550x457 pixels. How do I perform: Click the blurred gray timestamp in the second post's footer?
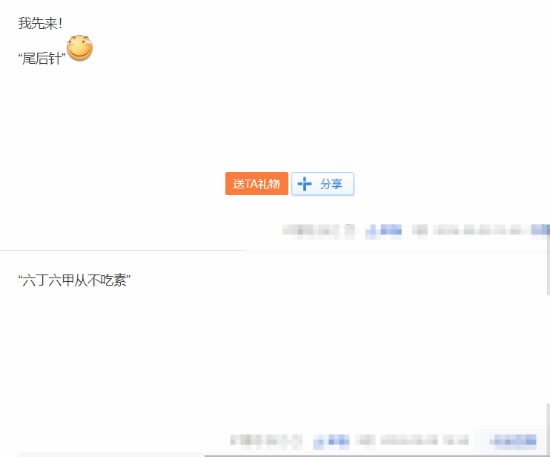click(x=425, y=440)
